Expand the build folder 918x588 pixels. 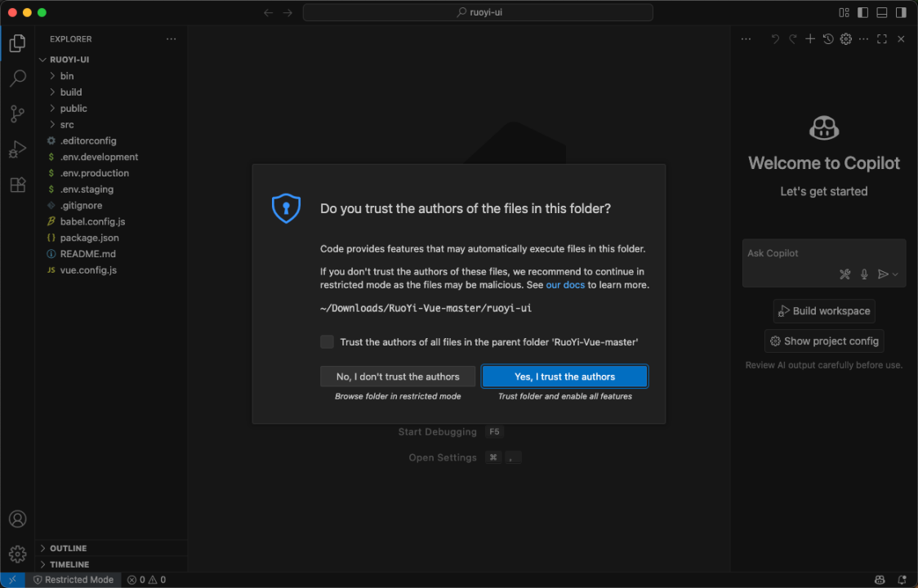click(111, 92)
